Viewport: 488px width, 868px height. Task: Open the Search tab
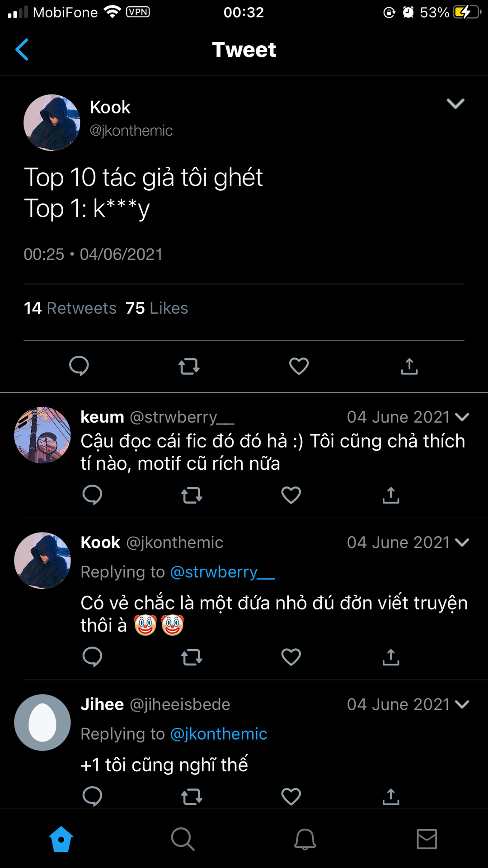183,840
